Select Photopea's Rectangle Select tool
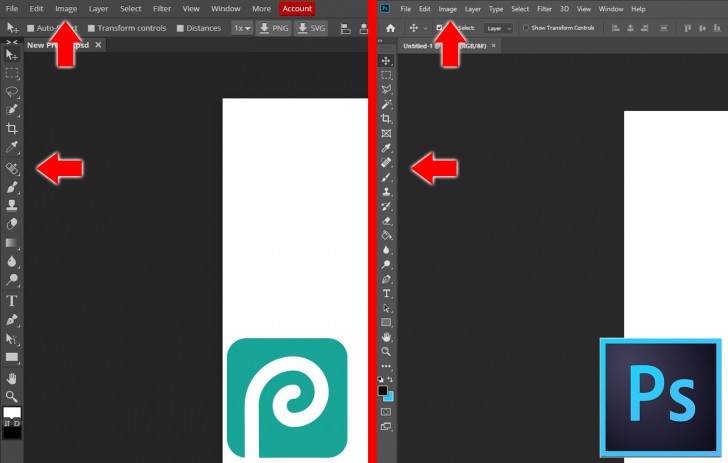 (12, 73)
